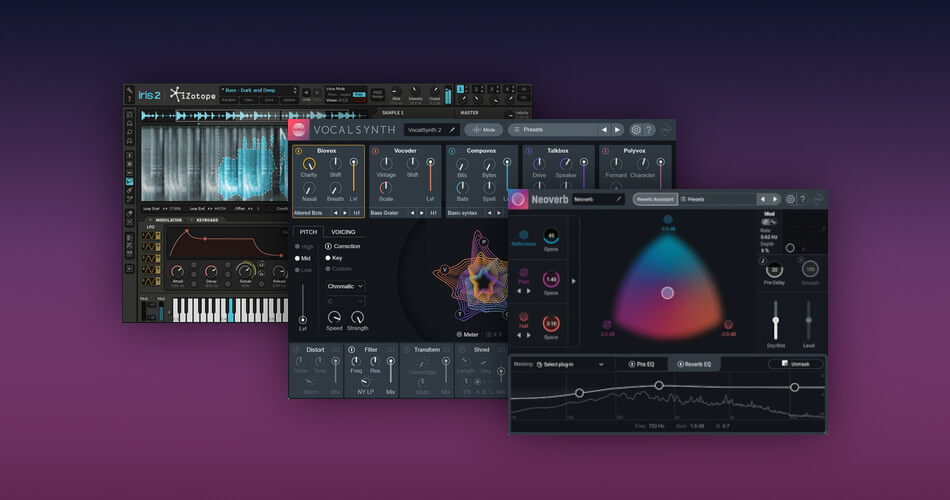Screen dimensions: 950x500
Task: Click the Neoverb blend pad center handle
Action: (x=667, y=293)
